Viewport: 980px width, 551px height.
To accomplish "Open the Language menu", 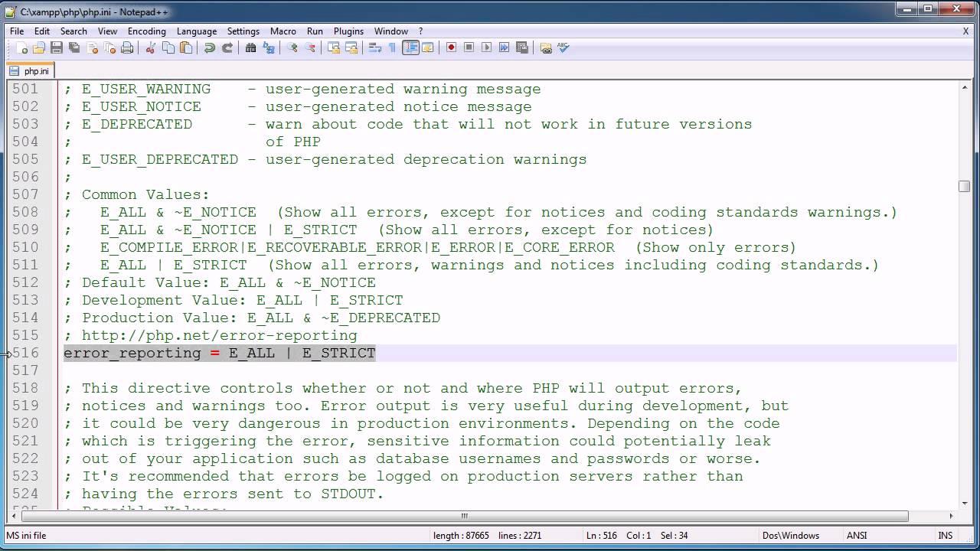I will 197,31.
